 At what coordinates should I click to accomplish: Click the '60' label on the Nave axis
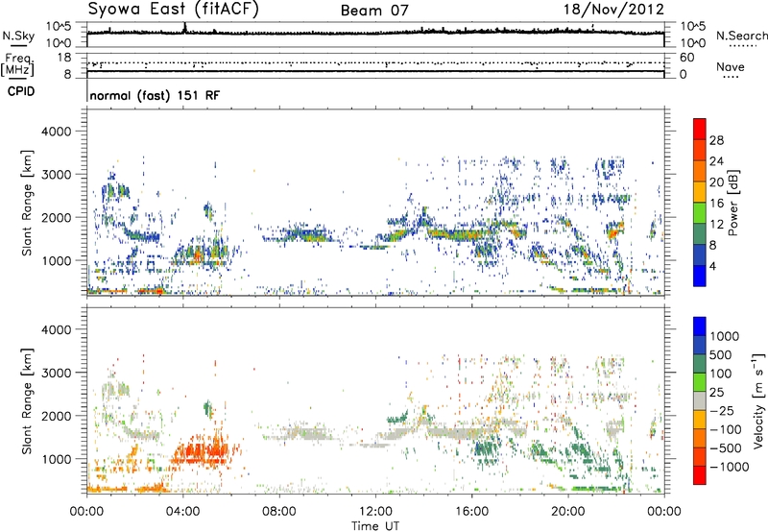tap(687, 58)
